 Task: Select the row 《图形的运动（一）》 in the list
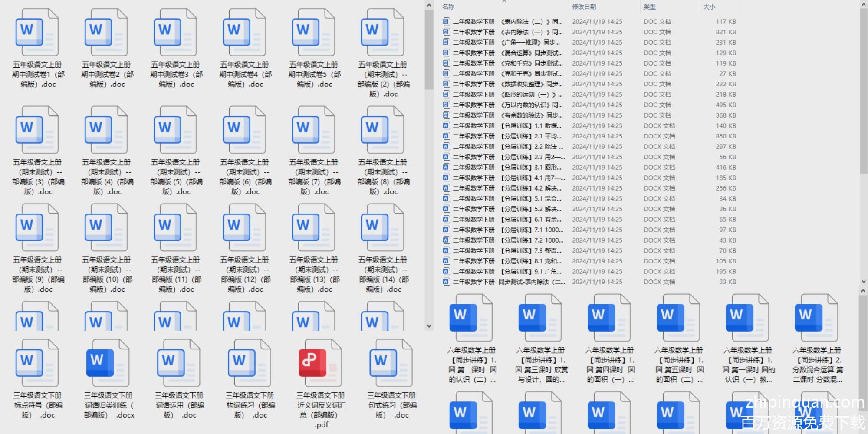pyautogui.click(x=589, y=94)
